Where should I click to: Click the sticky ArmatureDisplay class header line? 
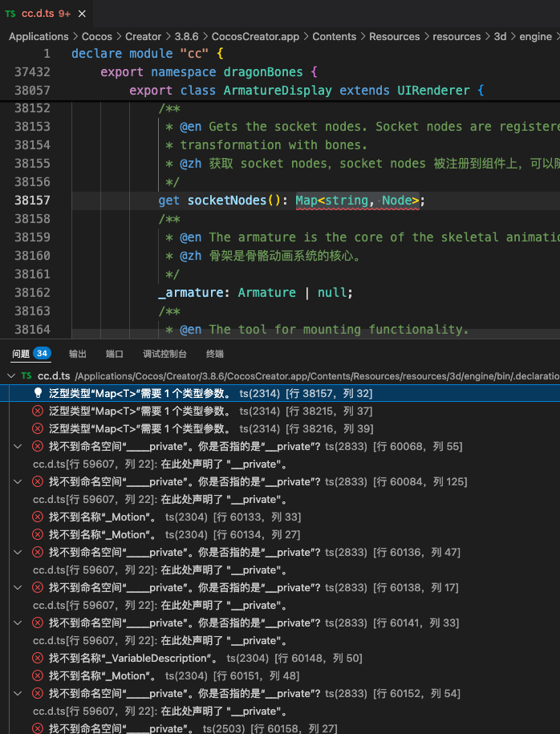coord(305,91)
